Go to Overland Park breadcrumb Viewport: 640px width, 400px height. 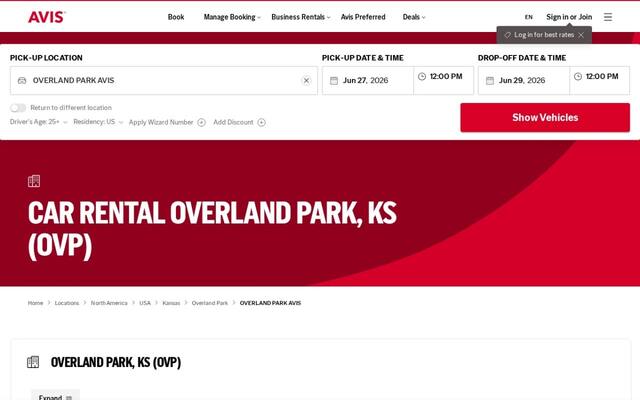[x=210, y=303]
